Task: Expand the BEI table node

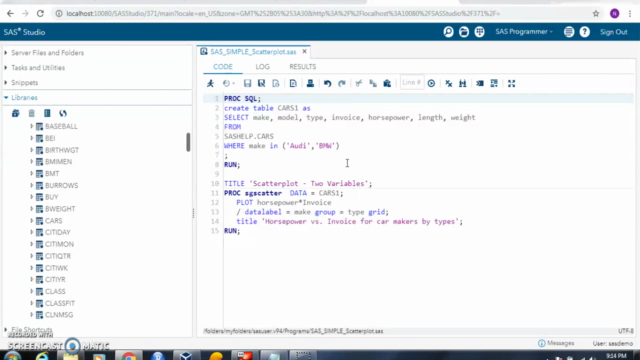Action: pyautogui.click(x=31, y=138)
